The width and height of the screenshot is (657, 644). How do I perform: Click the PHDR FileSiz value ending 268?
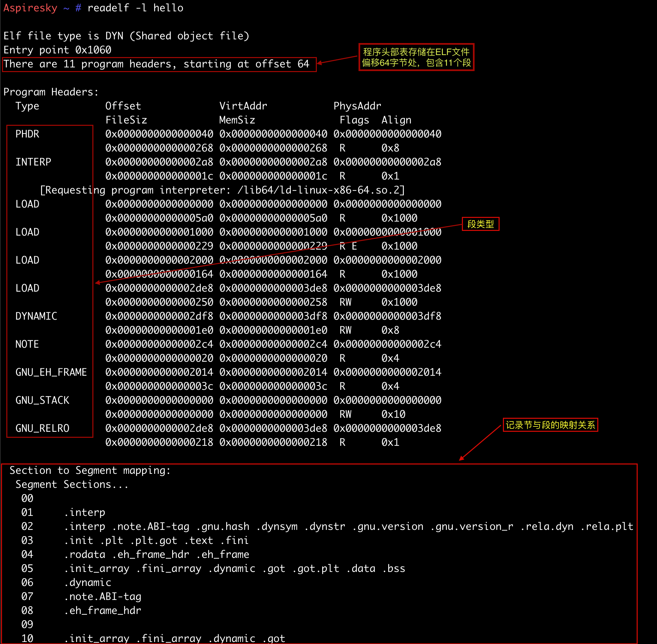(159, 148)
